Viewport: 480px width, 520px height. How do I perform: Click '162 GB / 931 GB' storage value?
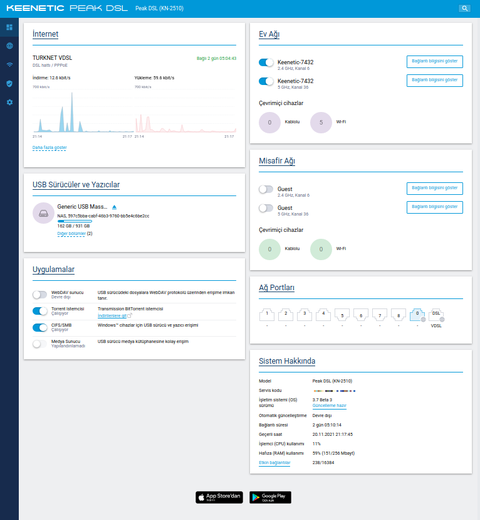(74, 226)
